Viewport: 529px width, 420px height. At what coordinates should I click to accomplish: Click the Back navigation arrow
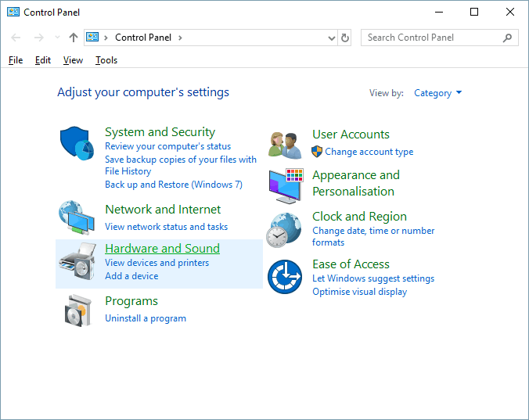click(16, 38)
